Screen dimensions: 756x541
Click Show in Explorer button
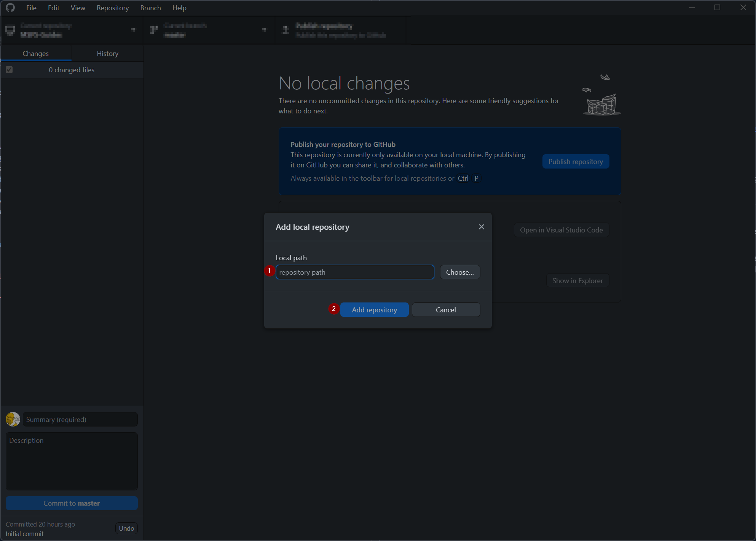coord(577,280)
